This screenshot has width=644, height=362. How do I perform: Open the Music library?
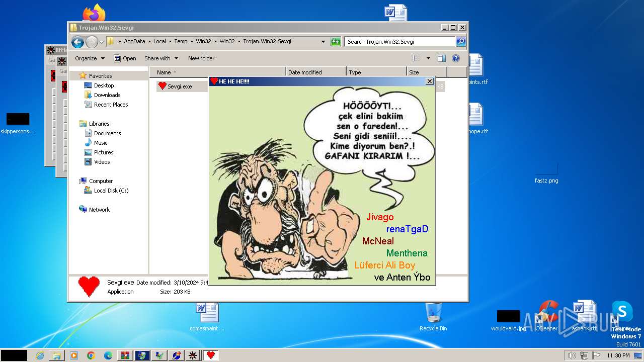point(101,143)
